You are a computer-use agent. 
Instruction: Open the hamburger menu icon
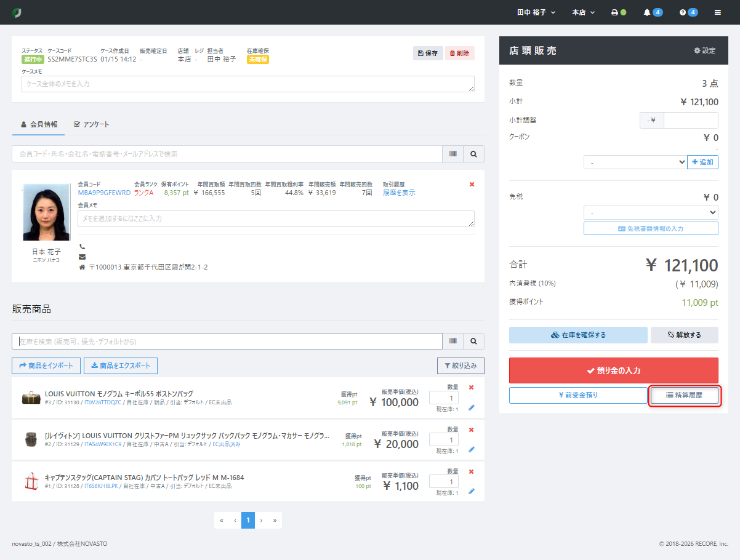[x=717, y=12]
